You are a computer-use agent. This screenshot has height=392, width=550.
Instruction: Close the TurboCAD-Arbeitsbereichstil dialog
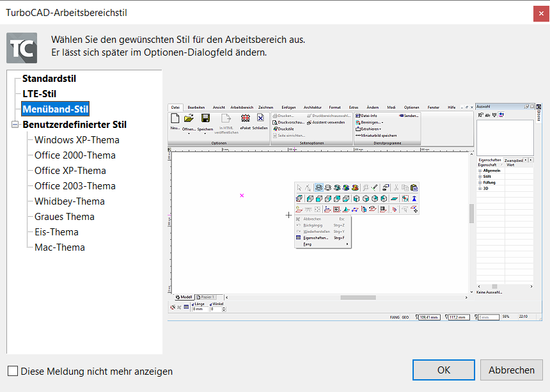pos(541,13)
